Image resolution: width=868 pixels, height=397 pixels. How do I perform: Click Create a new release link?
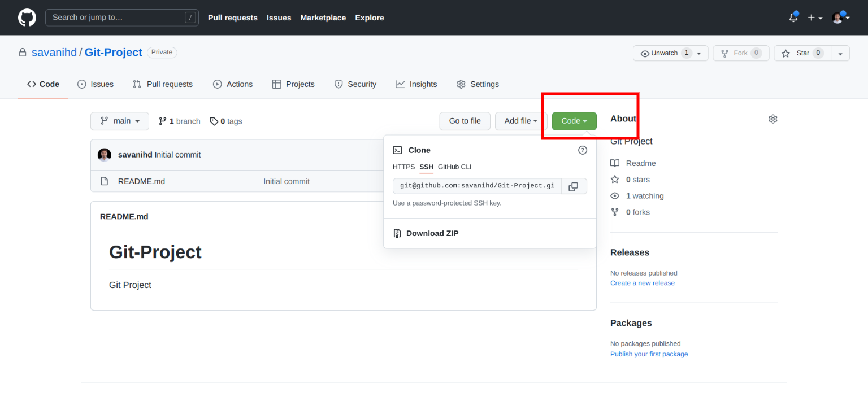pos(643,283)
